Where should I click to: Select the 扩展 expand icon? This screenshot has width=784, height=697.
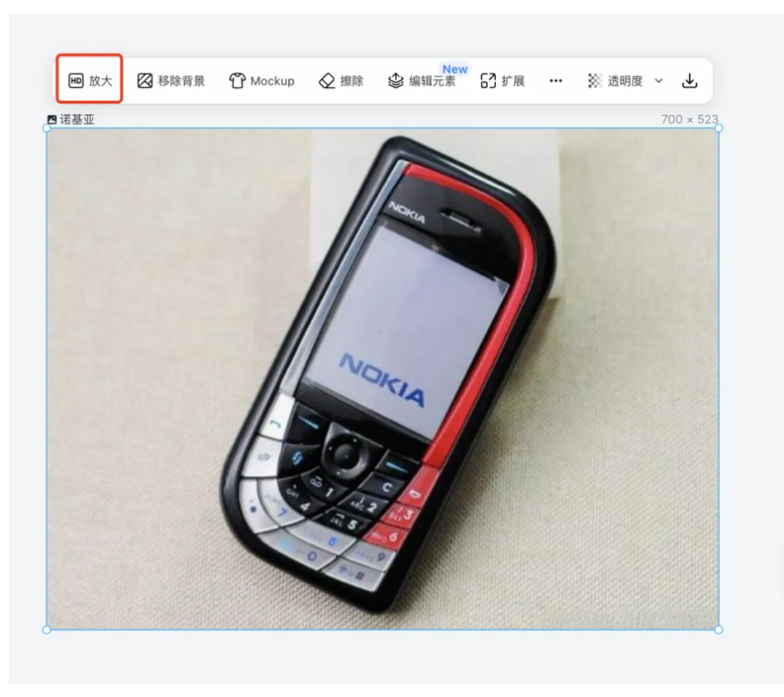point(488,81)
